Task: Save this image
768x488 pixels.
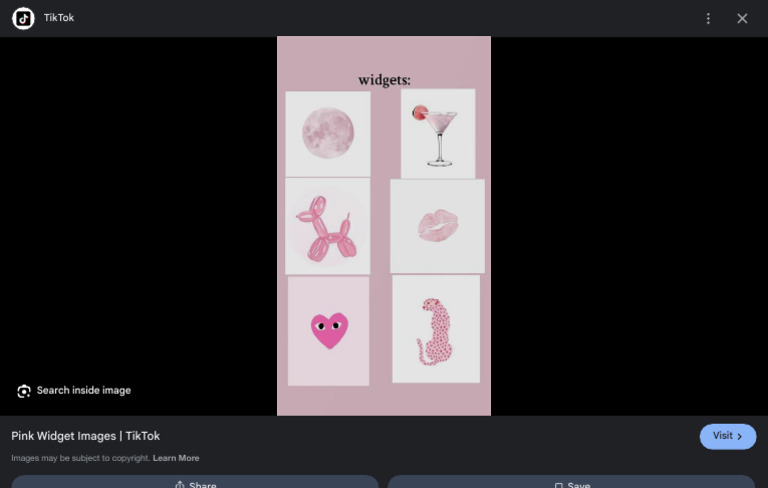Action: [x=571, y=482]
